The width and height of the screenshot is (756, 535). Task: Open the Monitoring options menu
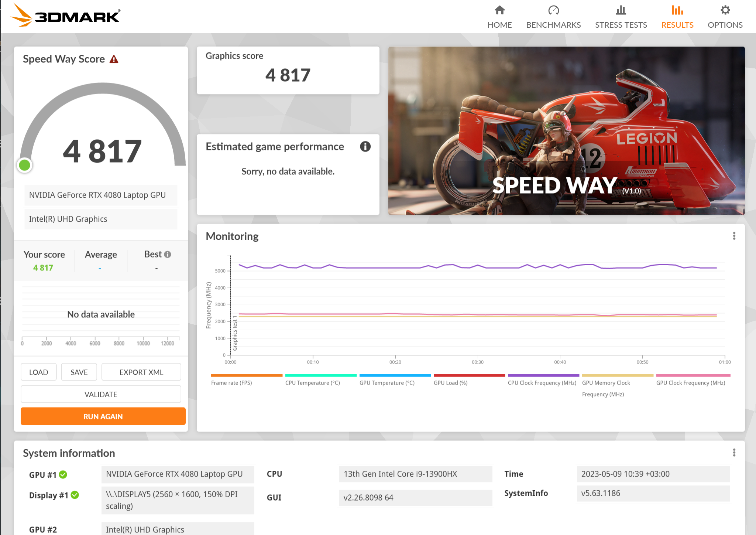[734, 236]
